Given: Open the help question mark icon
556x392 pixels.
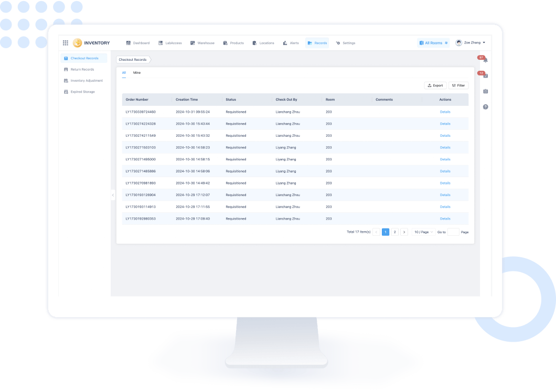Looking at the screenshot, I should 485,107.
